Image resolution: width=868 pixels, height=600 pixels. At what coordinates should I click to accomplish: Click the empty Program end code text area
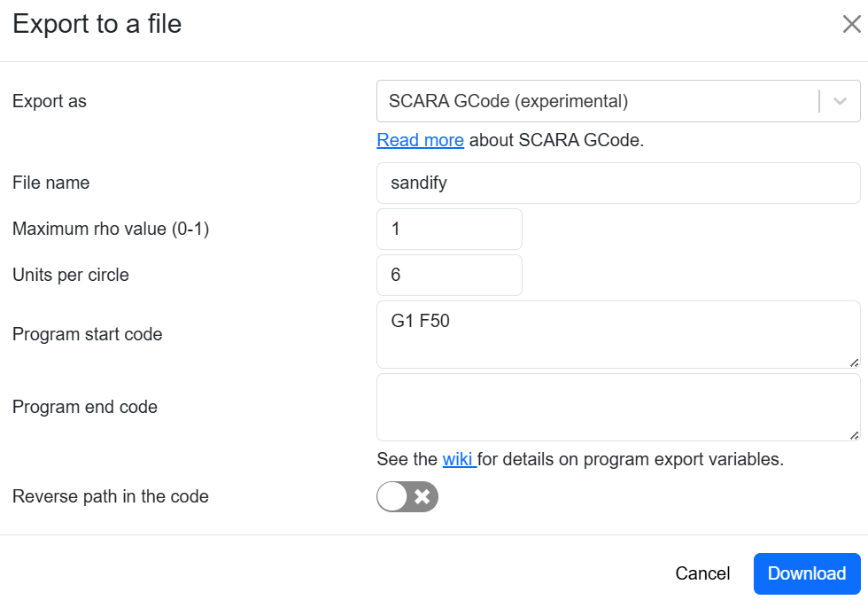coord(617,407)
